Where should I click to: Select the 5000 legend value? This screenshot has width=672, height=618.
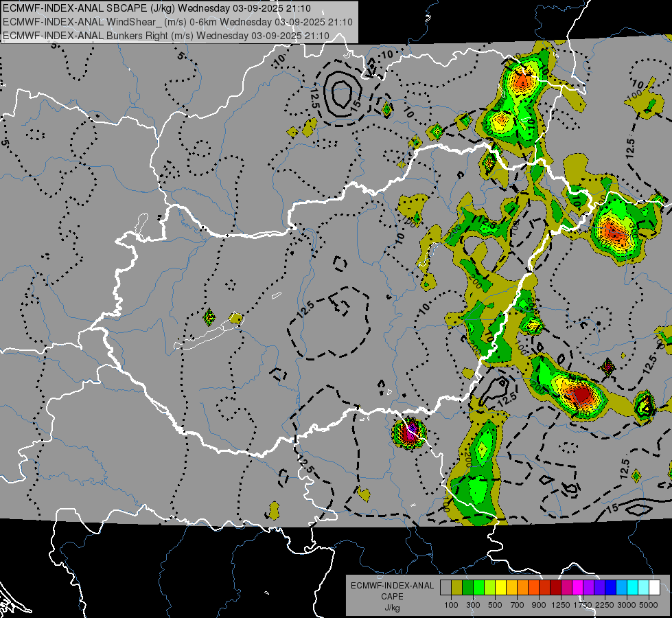(649, 605)
